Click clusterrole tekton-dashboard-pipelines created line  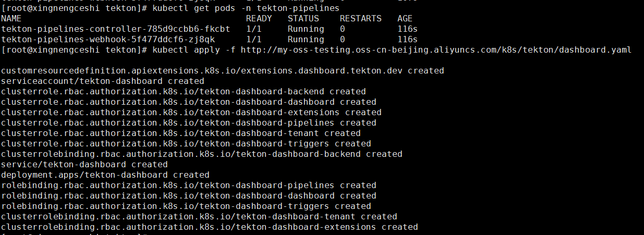click(x=189, y=123)
